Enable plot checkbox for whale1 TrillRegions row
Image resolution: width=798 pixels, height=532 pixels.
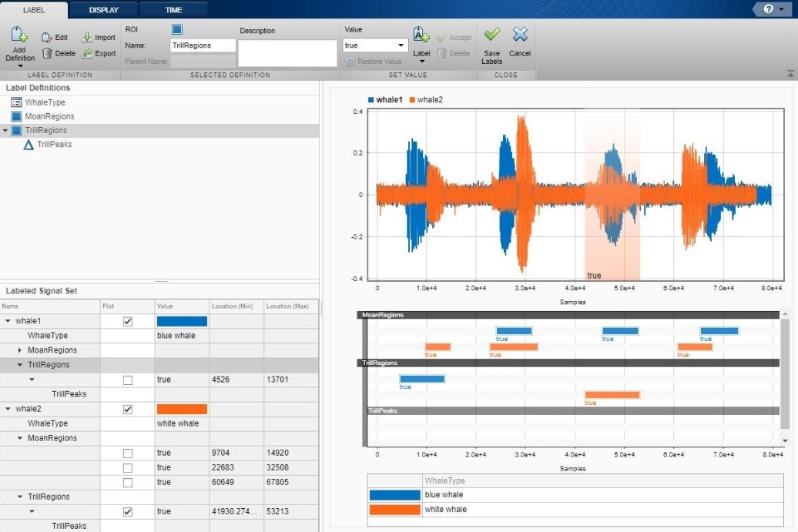tap(128, 380)
